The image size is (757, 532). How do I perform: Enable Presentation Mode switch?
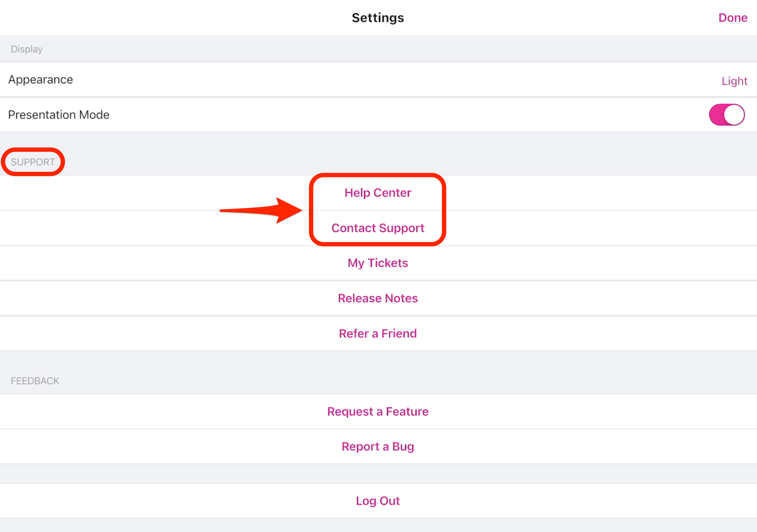(726, 115)
